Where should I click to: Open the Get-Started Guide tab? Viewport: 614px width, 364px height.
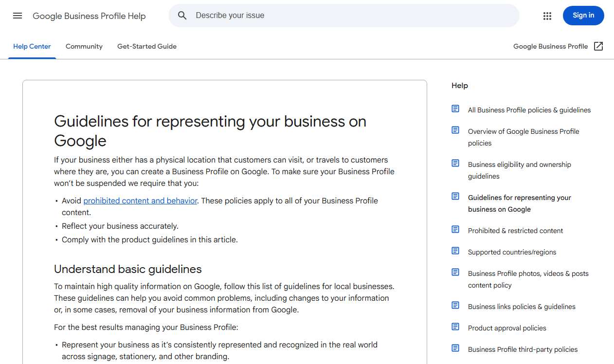click(x=147, y=47)
